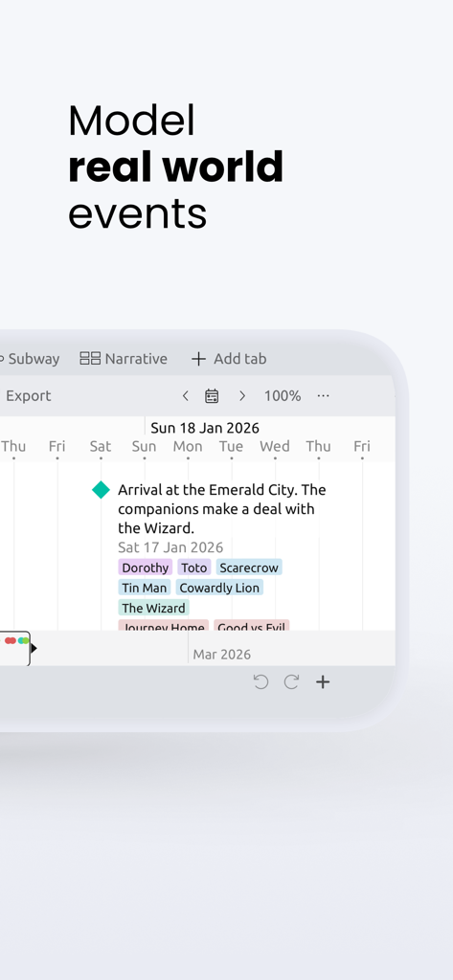This screenshot has height=980, width=453.
Task: Click the Mar 2026 label in overview bar
Action: [x=221, y=655]
